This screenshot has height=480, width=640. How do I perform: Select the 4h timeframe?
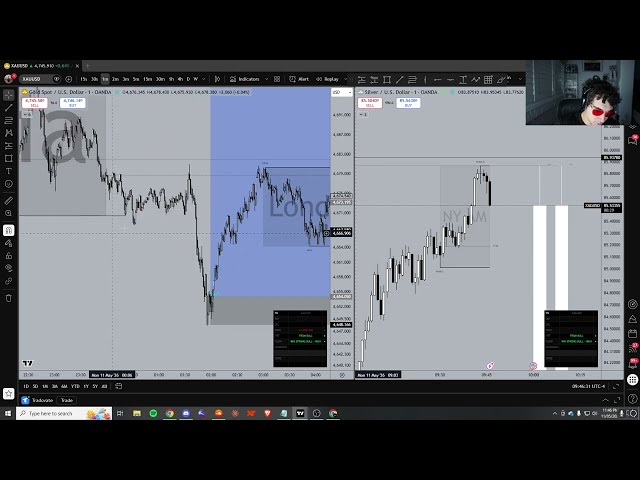point(180,79)
